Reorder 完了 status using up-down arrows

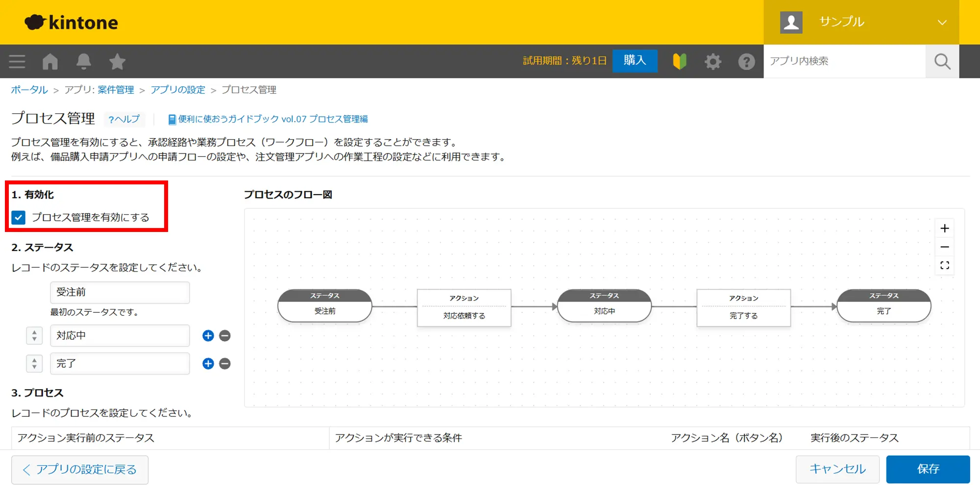(x=34, y=364)
